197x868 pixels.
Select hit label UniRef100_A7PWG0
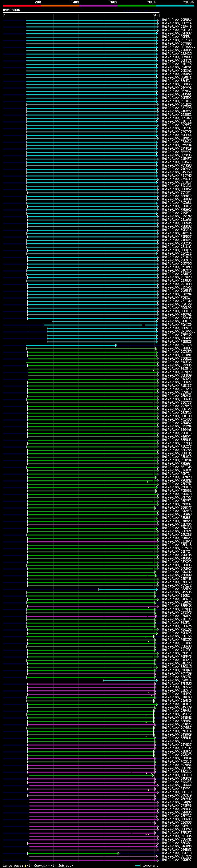tap(177, 50)
